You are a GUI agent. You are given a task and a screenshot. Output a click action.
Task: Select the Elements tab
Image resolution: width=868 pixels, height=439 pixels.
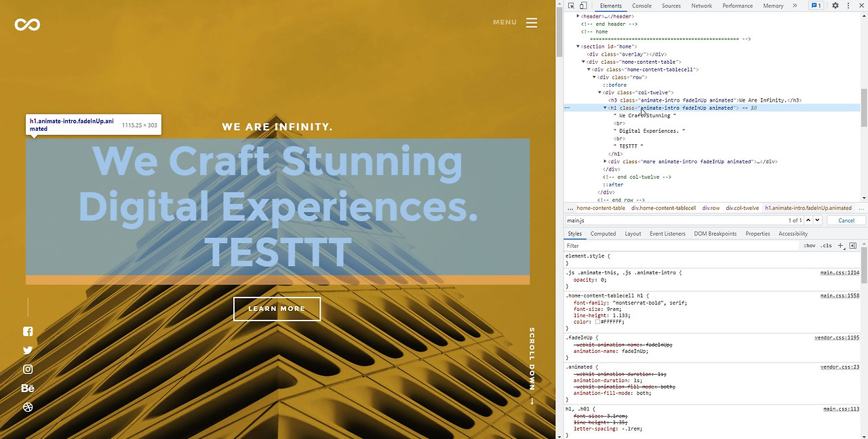(610, 5)
